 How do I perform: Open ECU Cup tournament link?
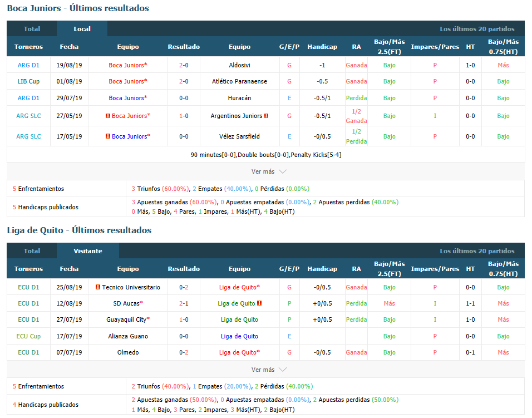(28, 336)
